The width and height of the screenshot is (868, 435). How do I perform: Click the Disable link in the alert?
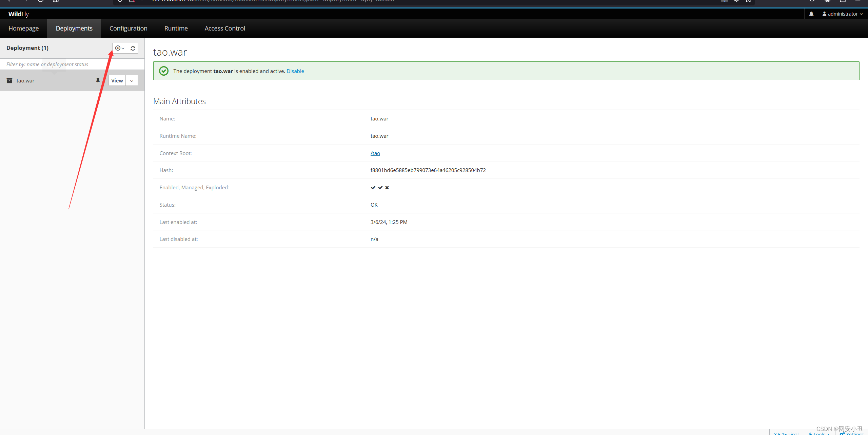[295, 71]
